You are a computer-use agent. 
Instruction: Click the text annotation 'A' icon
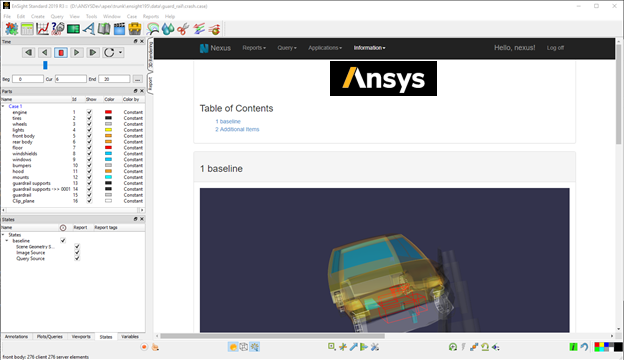click(x=89, y=29)
